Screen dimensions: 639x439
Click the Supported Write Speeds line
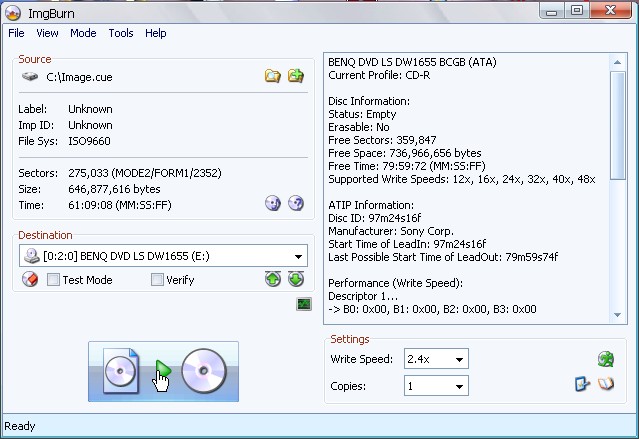(462, 179)
